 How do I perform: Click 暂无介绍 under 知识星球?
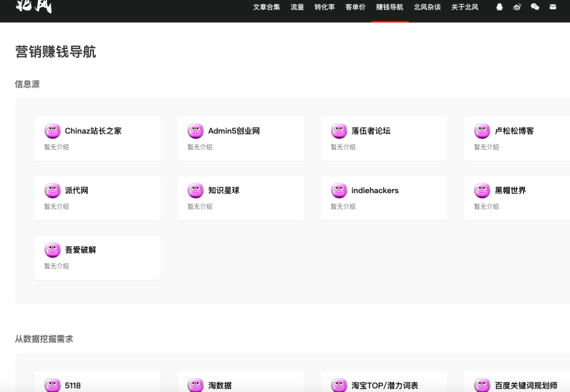point(199,207)
